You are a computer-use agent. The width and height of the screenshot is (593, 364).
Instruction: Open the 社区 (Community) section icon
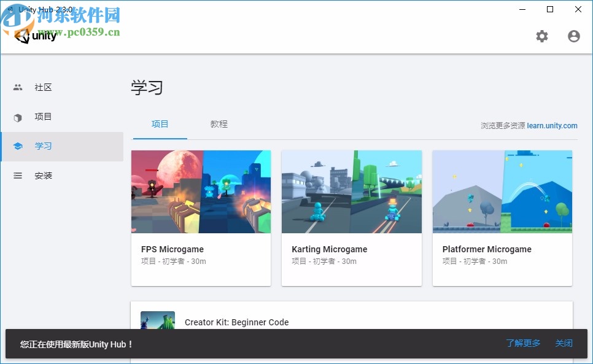pyautogui.click(x=17, y=87)
